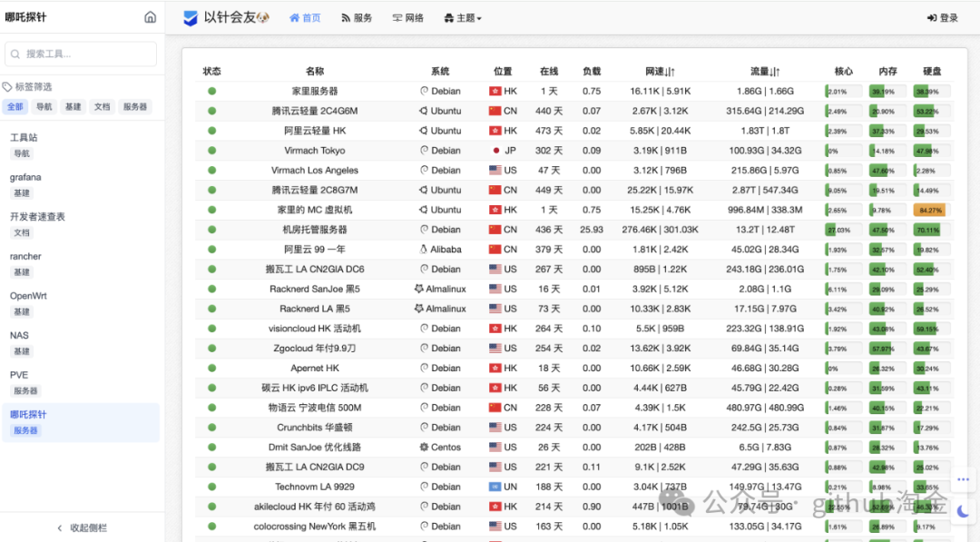This screenshot has width=980, height=542.
Task: Click Debian icon in Virmach Tokyo row
Action: tap(425, 150)
